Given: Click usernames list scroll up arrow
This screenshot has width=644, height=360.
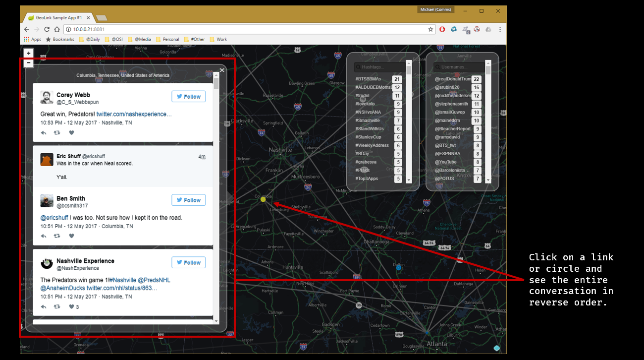Looking at the screenshot, I should click(x=488, y=63).
